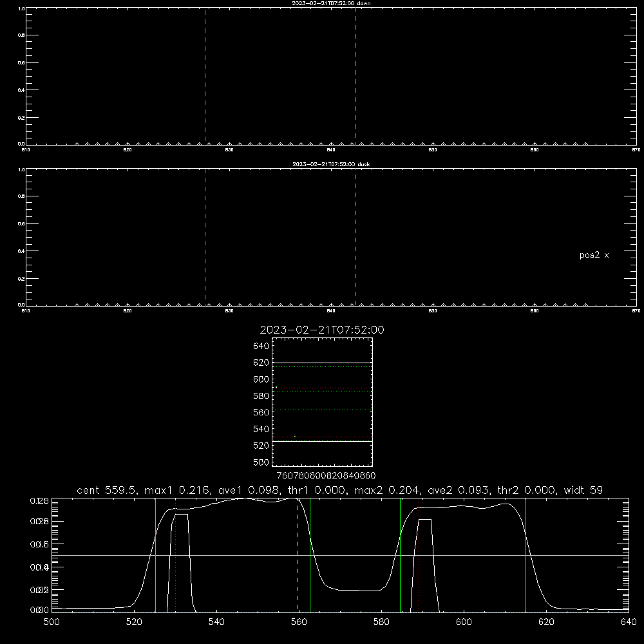Click y-axis label '560' on middle plot

point(261,412)
